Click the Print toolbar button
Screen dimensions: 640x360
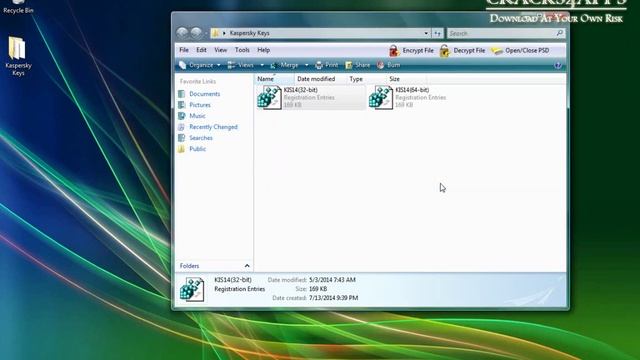(x=327, y=65)
